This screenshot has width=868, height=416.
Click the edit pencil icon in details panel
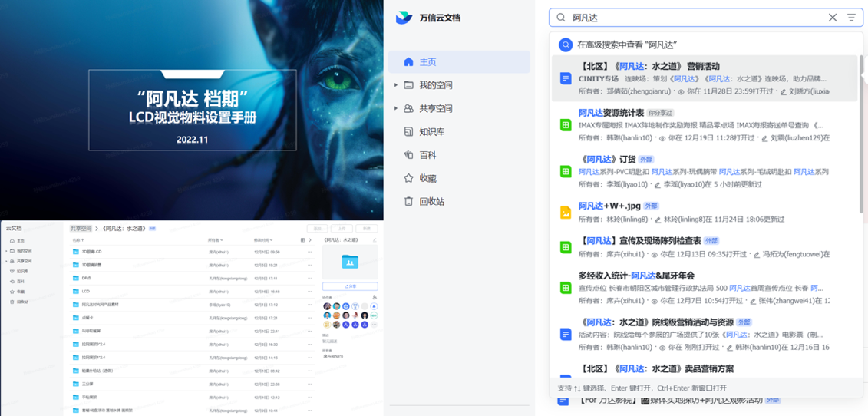pyautogui.click(x=375, y=240)
